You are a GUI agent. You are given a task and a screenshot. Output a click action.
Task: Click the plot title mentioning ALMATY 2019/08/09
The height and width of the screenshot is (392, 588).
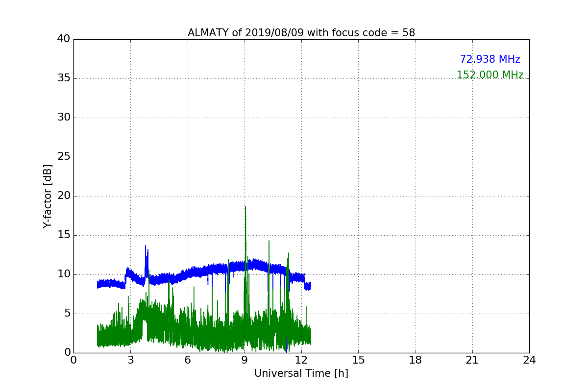click(301, 33)
